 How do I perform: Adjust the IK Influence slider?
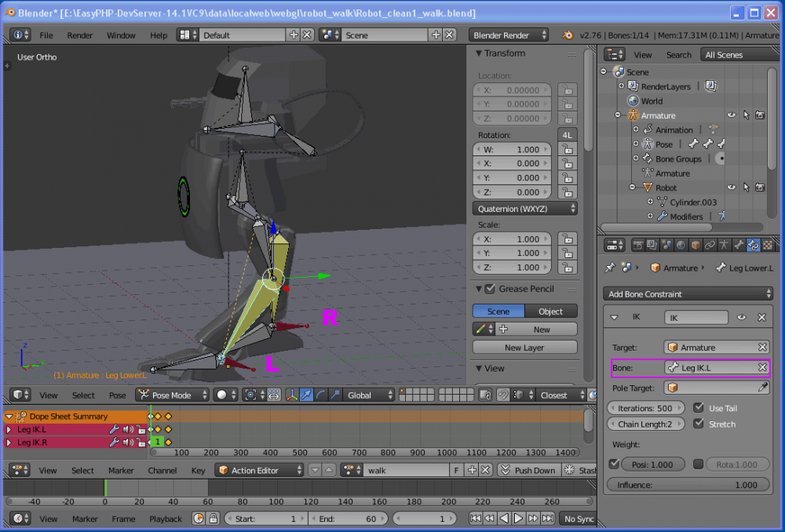pyautogui.click(x=688, y=485)
